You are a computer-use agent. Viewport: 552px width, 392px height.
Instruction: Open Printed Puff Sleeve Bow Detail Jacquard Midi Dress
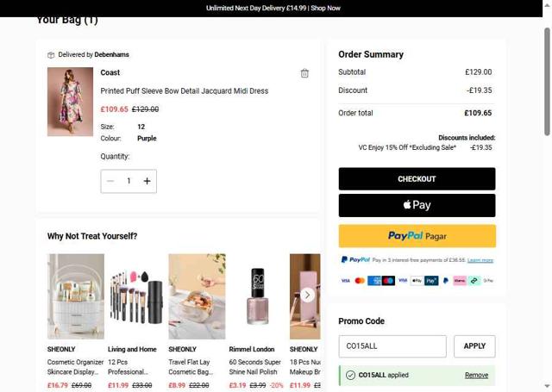[x=184, y=91]
